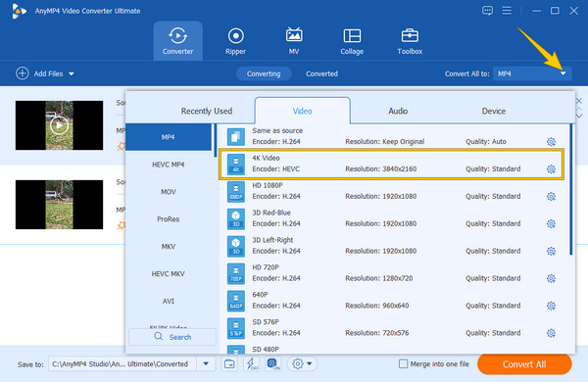Viewport: 588px width, 382px height.
Task: Toggle the lightning acceleration OFF icon
Action: (x=251, y=363)
